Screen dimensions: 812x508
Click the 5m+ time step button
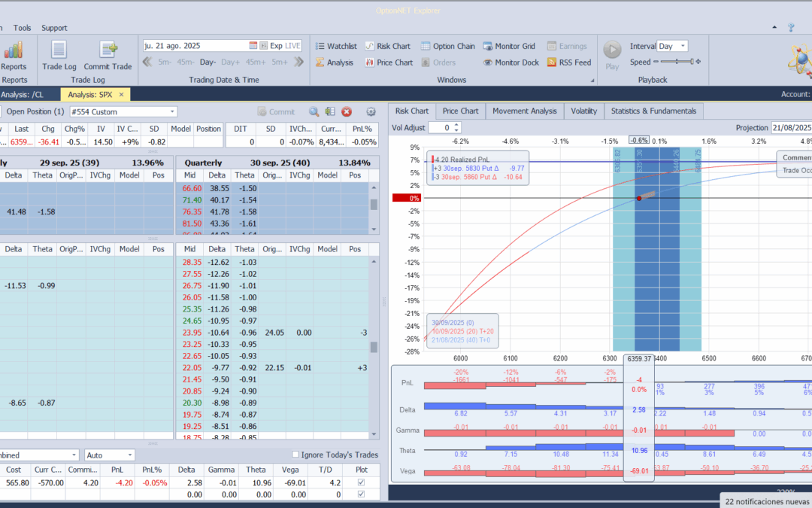point(280,62)
